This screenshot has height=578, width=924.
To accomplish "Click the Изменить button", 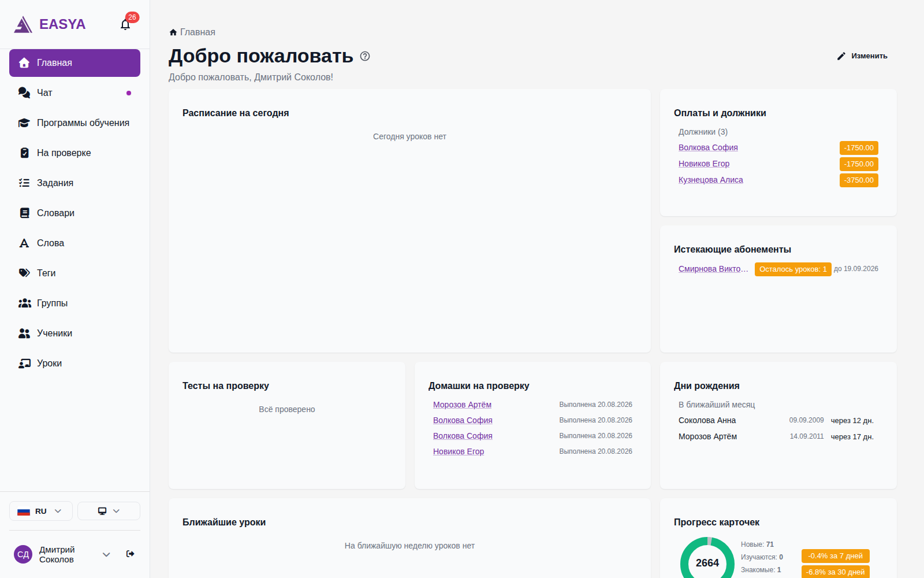I will coord(862,56).
